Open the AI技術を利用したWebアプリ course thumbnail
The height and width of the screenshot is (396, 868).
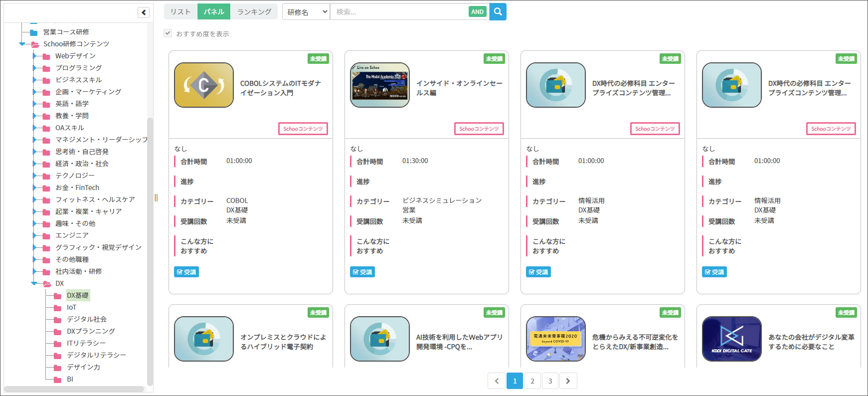coord(380,339)
